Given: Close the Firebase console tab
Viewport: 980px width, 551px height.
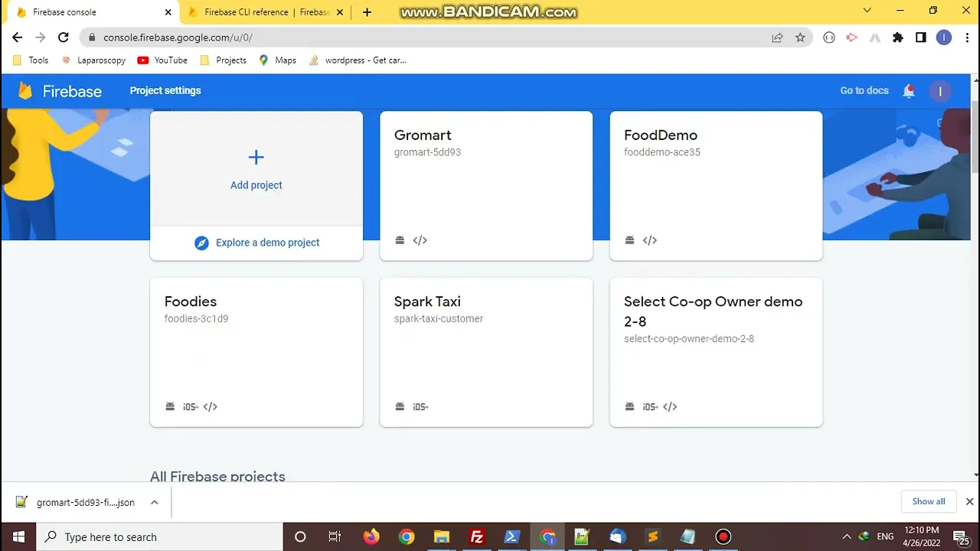Looking at the screenshot, I should point(168,12).
